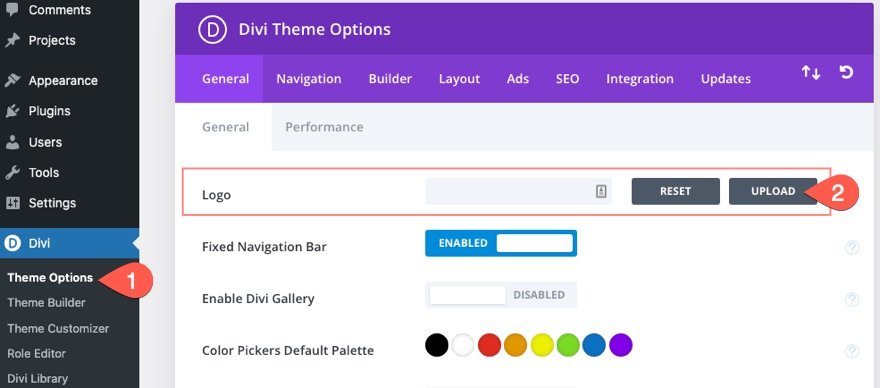Click the Tools wrench icon

pyautogui.click(x=12, y=172)
